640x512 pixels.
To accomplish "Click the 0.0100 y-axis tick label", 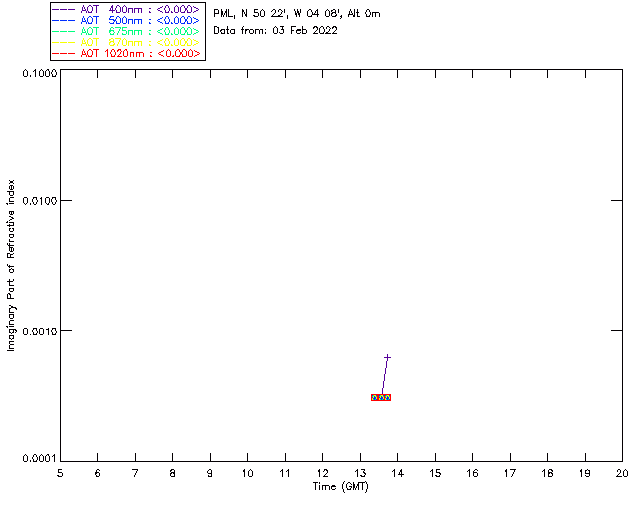I will tap(40, 201).
